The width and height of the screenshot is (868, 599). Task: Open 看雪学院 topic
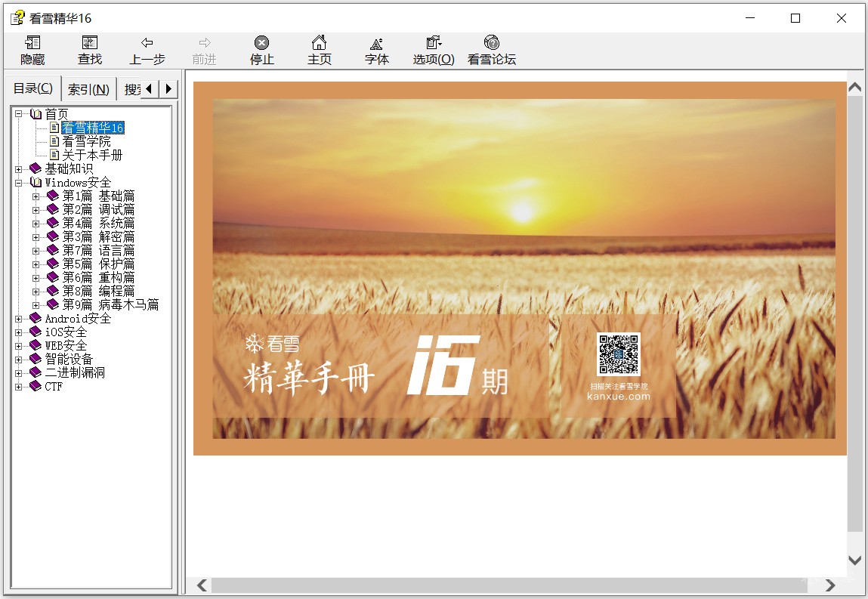point(86,141)
